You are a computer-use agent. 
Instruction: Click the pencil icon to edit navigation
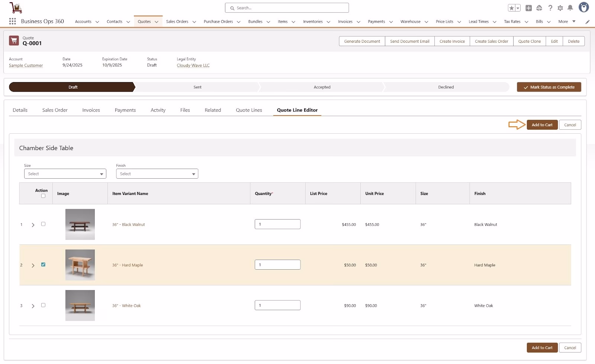(x=588, y=22)
